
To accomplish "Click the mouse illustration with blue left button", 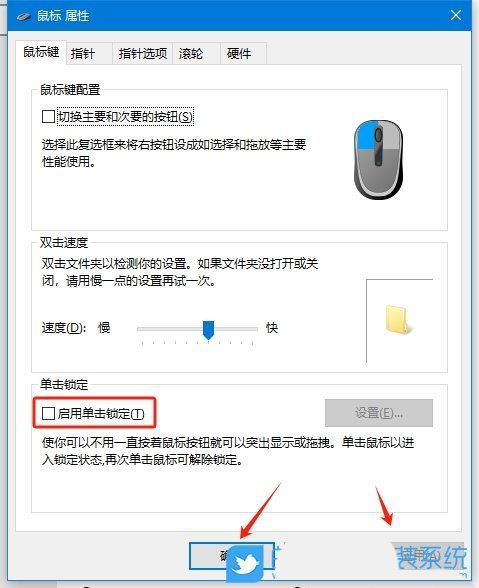I will (378, 159).
